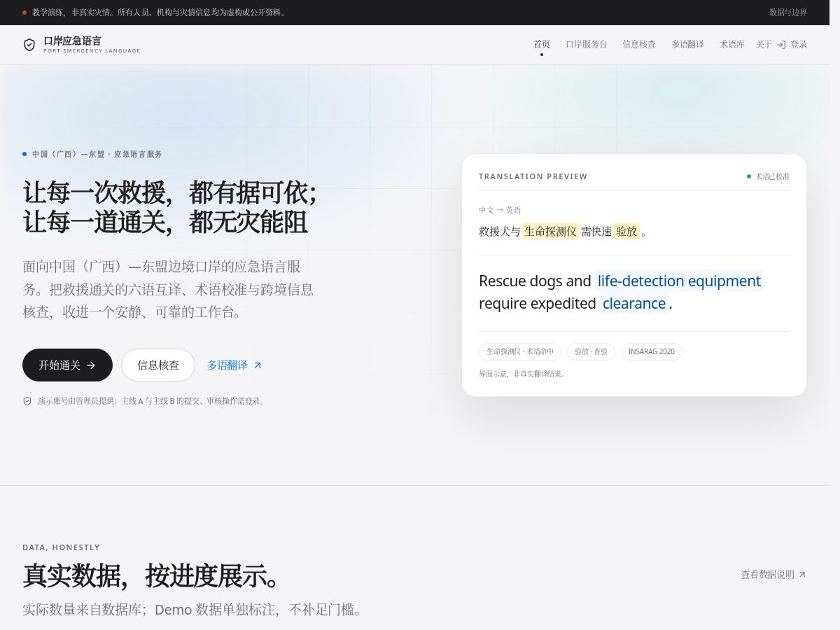Click the shield icon beside 演示账号 note
This screenshot has height=630, width=840.
click(27, 401)
